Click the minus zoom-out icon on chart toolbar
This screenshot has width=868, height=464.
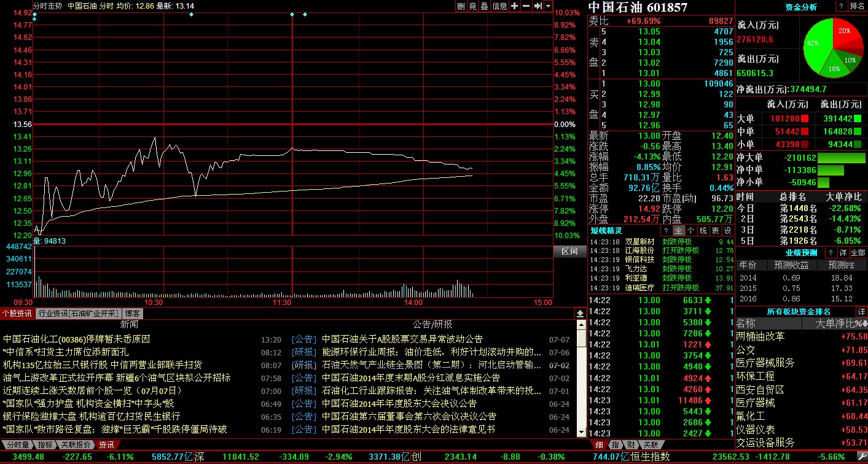[526, 6]
